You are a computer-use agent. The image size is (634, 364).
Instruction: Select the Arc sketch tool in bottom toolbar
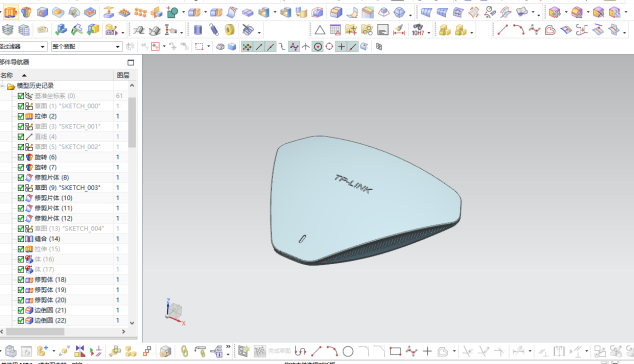click(332, 351)
